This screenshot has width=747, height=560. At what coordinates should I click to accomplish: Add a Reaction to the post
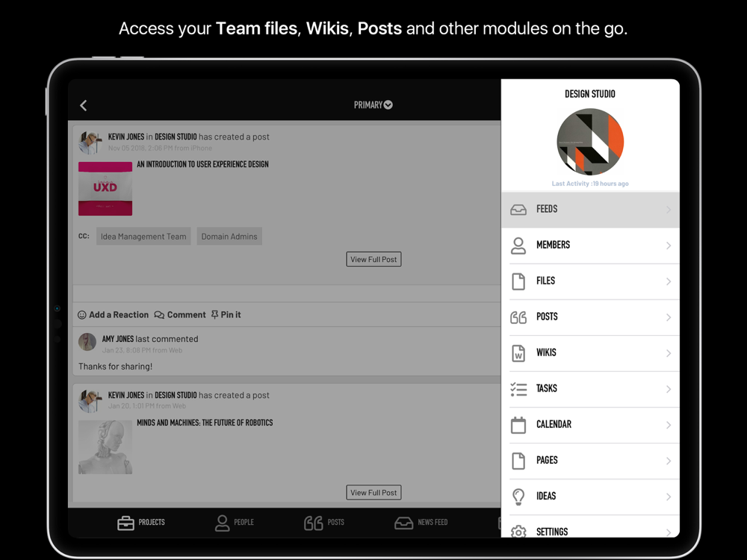click(113, 315)
